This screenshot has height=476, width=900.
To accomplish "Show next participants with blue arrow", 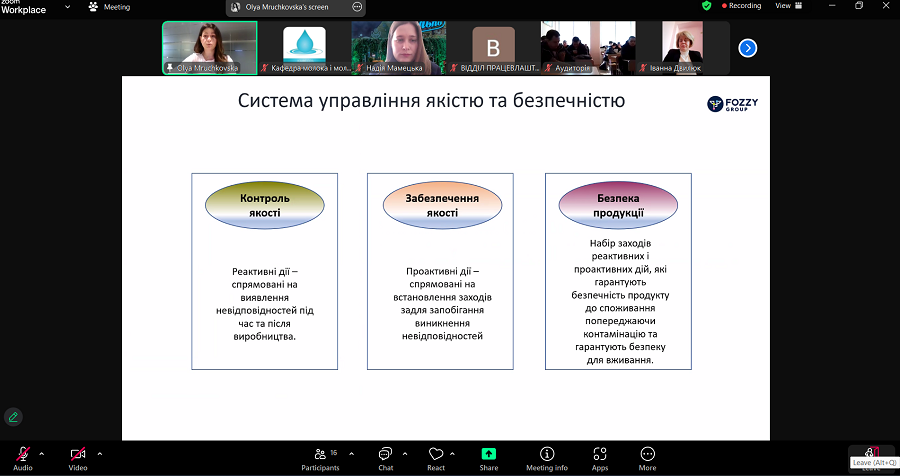I will pos(747,48).
